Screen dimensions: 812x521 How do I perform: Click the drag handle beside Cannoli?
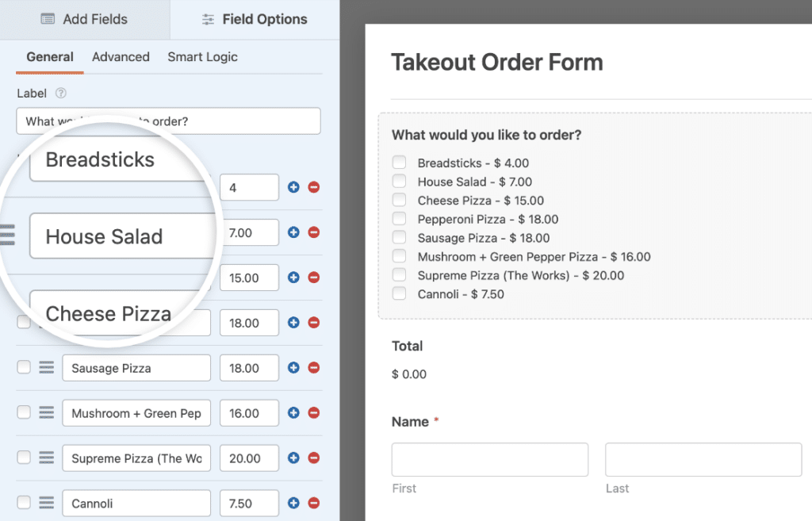coord(47,503)
